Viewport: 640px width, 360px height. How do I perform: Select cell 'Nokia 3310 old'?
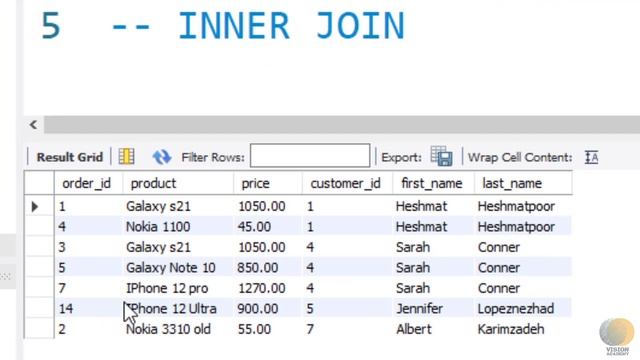point(168,329)
